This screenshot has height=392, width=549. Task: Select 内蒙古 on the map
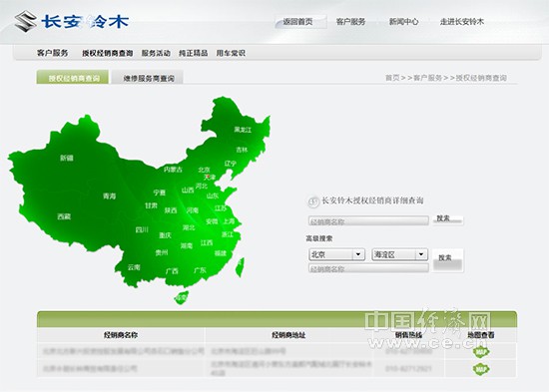tap(173, 170)
